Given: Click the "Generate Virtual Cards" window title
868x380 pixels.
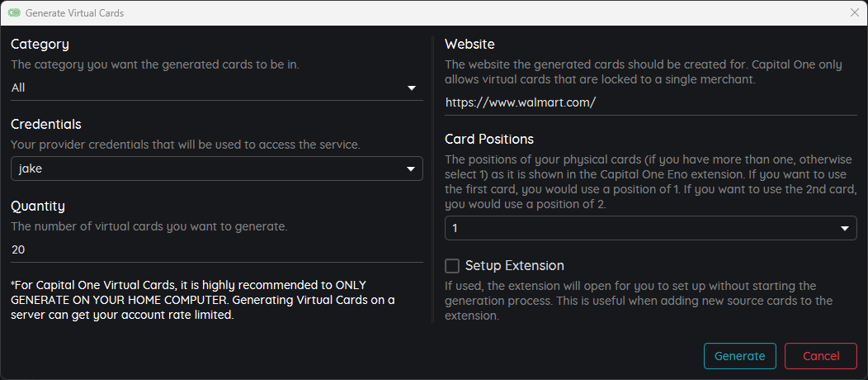Looking at the screenshot, I should click(x=75, y=12).
